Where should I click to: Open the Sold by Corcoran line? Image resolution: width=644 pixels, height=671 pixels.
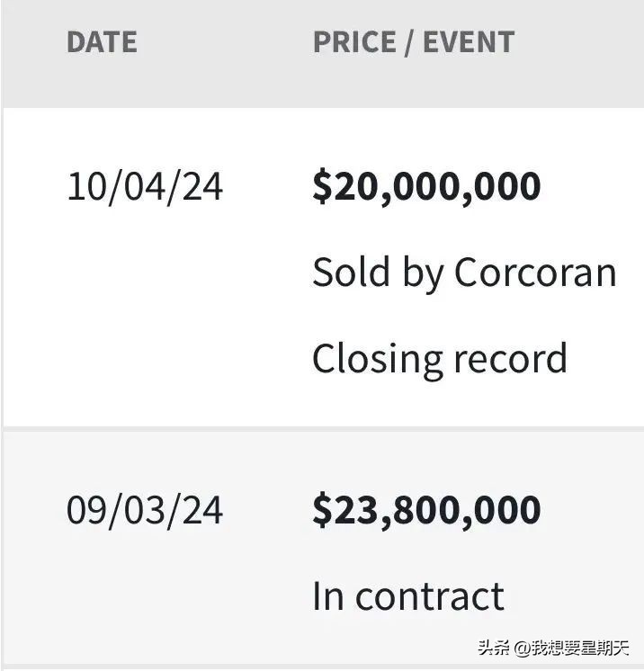(464, 273)
